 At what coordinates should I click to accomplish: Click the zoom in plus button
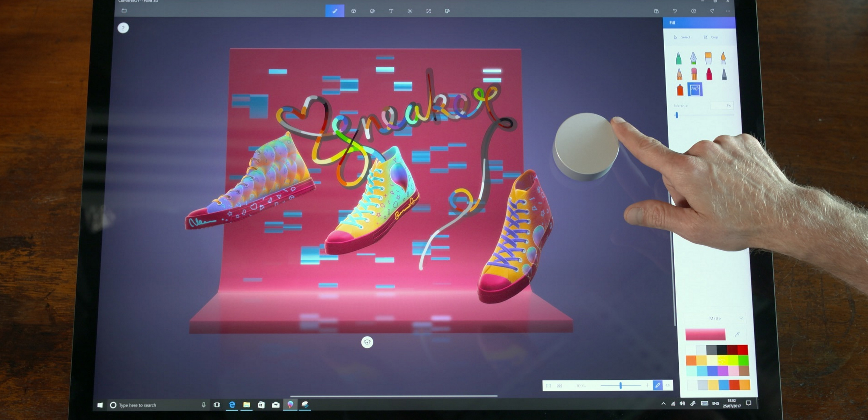tap(647, 385)
